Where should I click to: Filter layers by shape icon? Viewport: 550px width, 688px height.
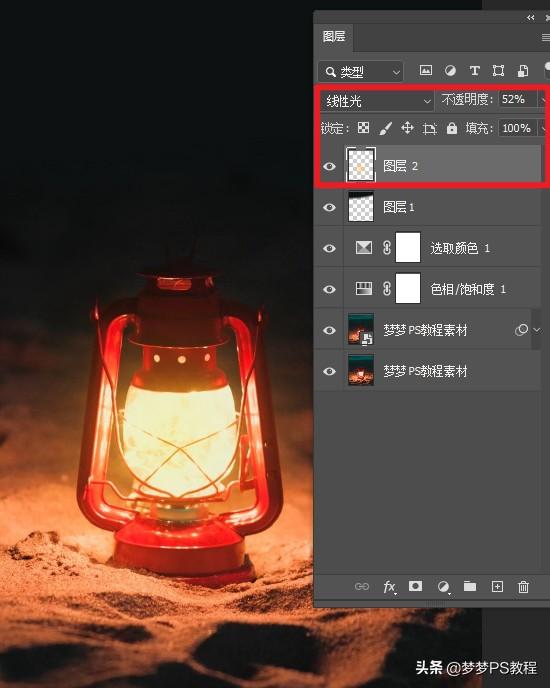(x=498, y=71)
